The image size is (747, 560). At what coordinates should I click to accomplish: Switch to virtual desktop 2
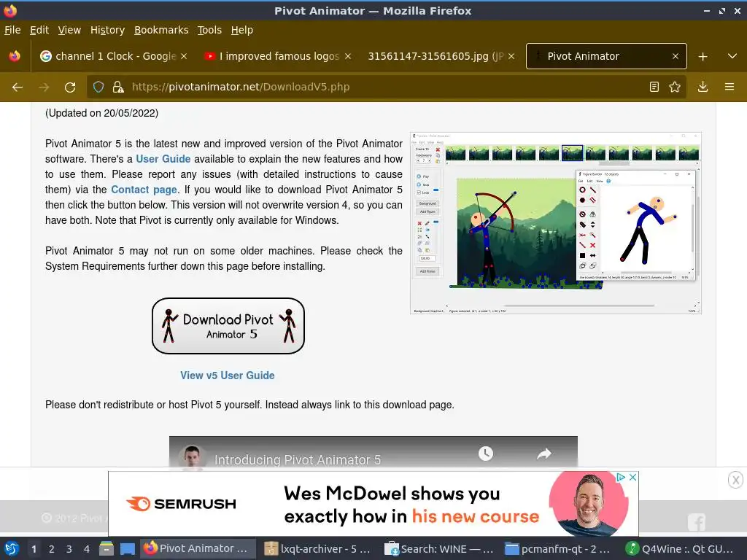click(52, 548)
